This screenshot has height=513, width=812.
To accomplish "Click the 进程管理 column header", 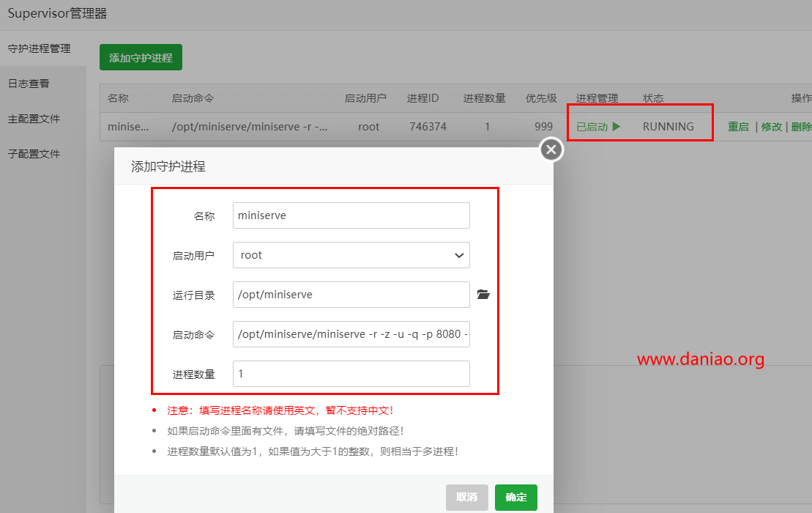I will click(x=597, y=98).
